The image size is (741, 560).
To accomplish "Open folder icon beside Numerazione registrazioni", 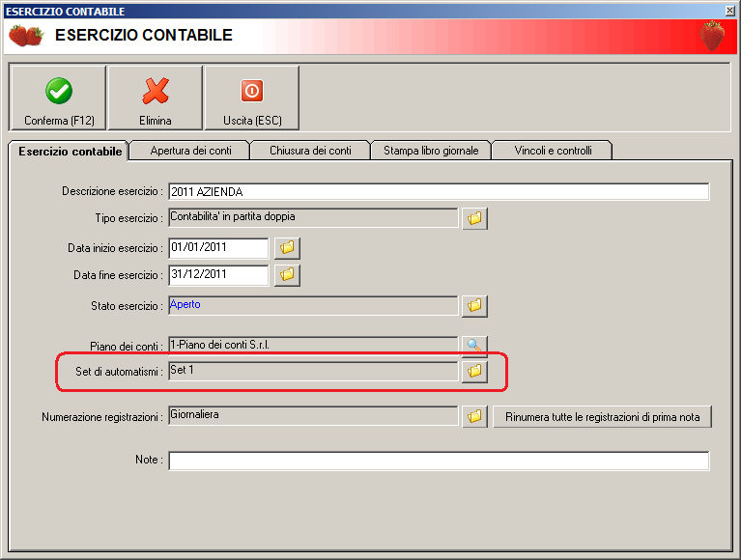I will (474, 416).
